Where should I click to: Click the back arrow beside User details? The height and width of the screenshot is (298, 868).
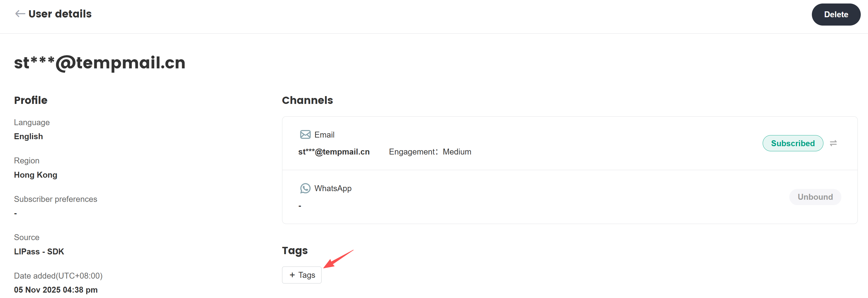click(x=20, y=14)
